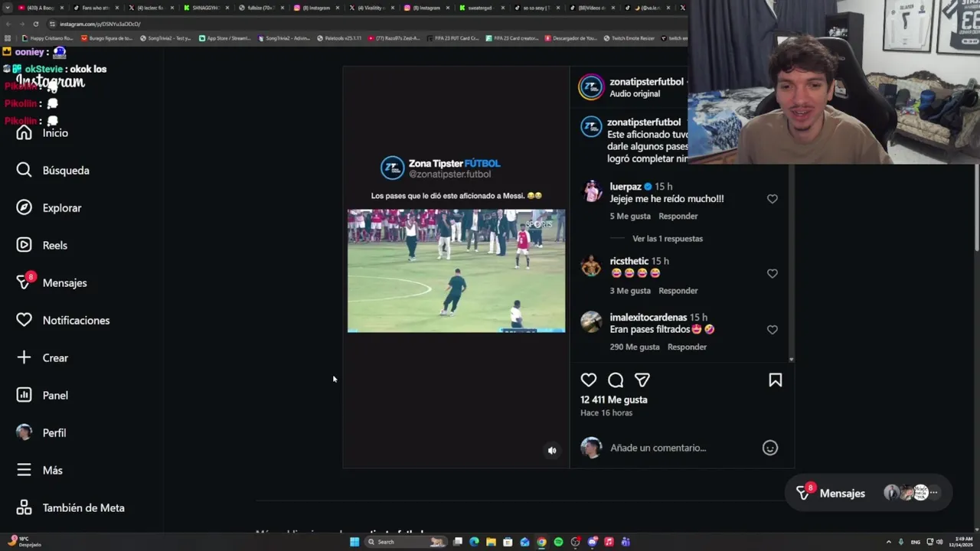Open Windows Start menu
This screenshot has width=980, height=551.
pyautogui.click(x=354, y=542)
